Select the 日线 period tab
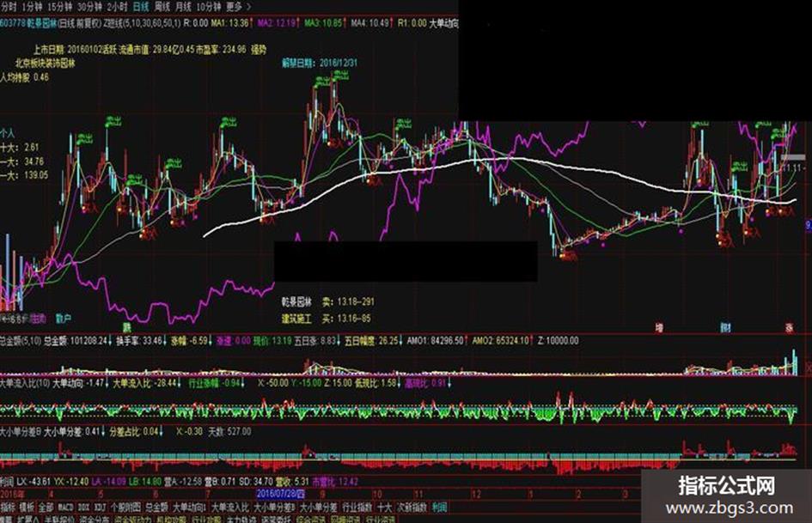The height and width of the screenshot is (523, 812). (141, 7)
